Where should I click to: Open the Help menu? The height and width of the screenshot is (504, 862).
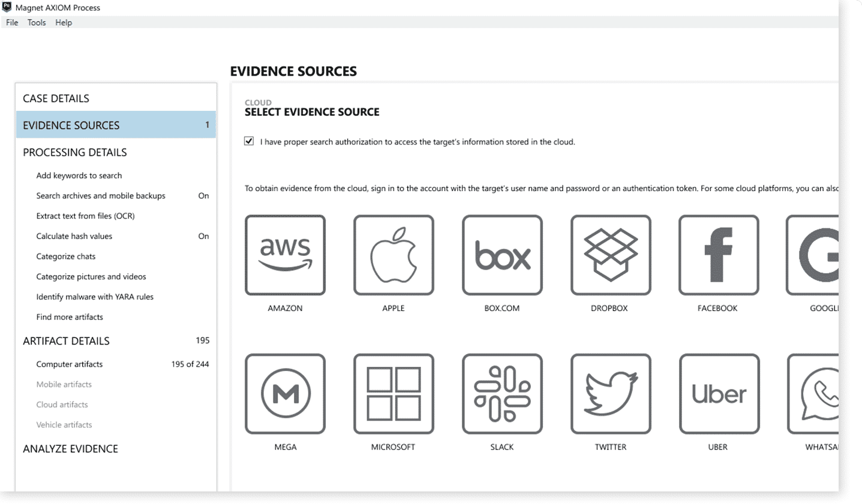pyautogui.click(x=64, y=23)
